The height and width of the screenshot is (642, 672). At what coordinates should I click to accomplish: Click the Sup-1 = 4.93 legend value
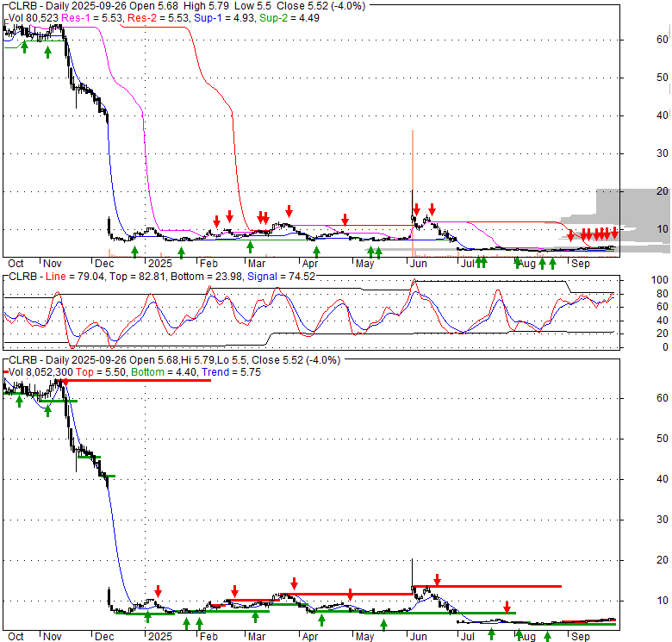pyautogui.click(x=224, y=18)
